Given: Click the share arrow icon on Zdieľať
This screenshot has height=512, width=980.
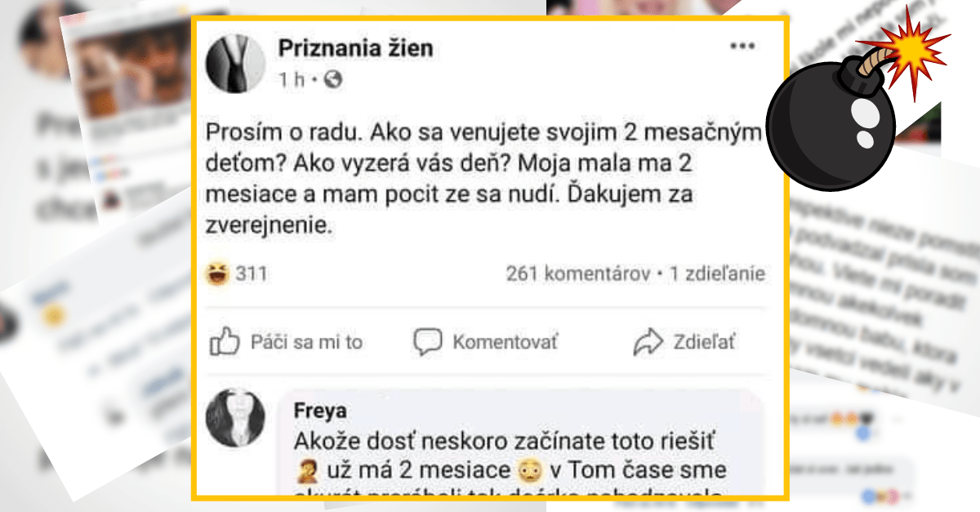Looking at the screenshot, I should pyautogui.click(x=649, y=342).
